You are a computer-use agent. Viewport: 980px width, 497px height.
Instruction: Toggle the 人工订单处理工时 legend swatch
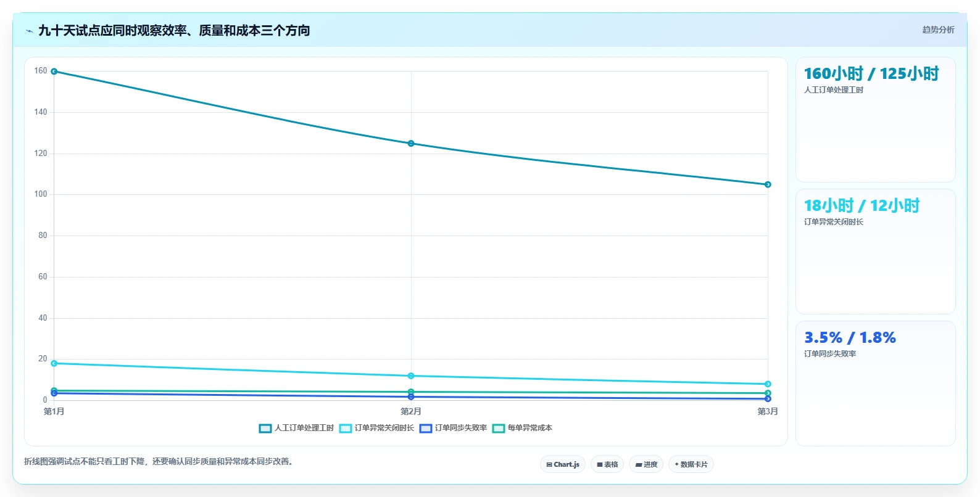265,428
